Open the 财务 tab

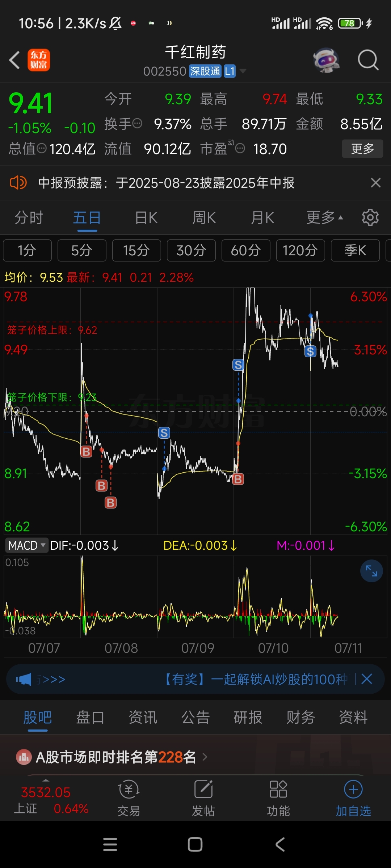click(301, 718)
